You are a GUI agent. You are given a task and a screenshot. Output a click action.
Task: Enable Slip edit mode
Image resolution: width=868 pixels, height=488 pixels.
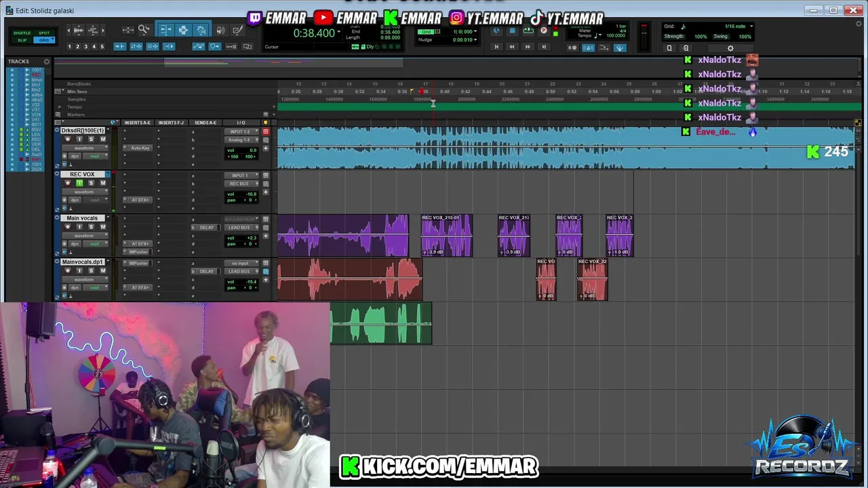[x=22, y=40]
